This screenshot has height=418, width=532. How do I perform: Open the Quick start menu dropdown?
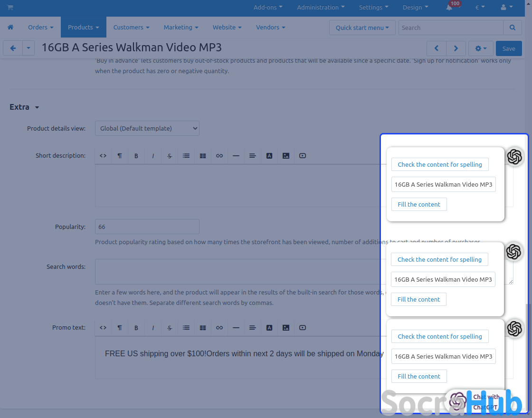[x=362, y=28]
